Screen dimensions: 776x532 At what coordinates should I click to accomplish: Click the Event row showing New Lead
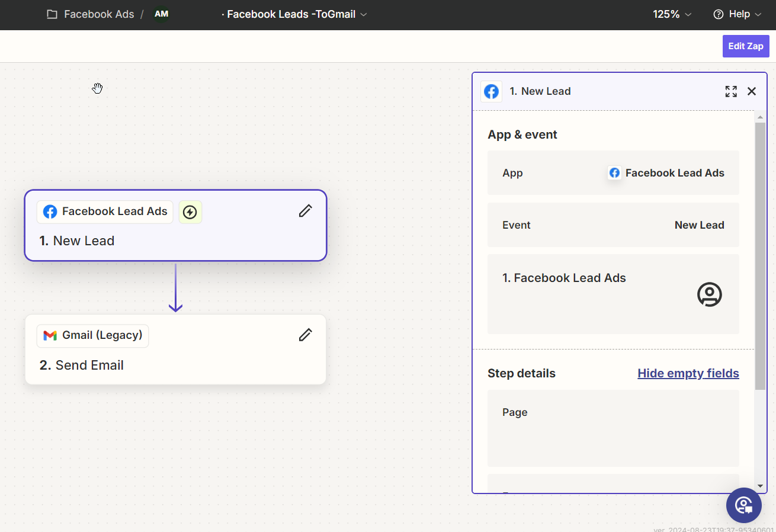[613, 225]
